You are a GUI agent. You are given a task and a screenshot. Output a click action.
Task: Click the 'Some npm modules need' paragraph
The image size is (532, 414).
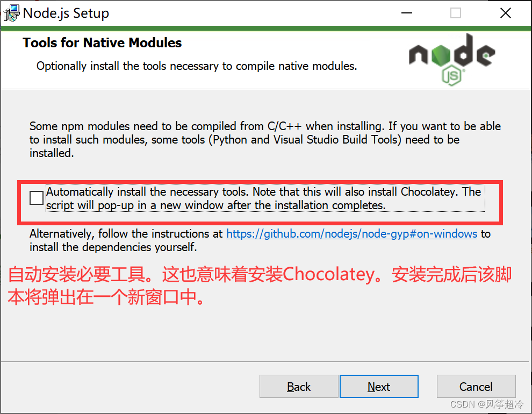click(x=265, y=139)
